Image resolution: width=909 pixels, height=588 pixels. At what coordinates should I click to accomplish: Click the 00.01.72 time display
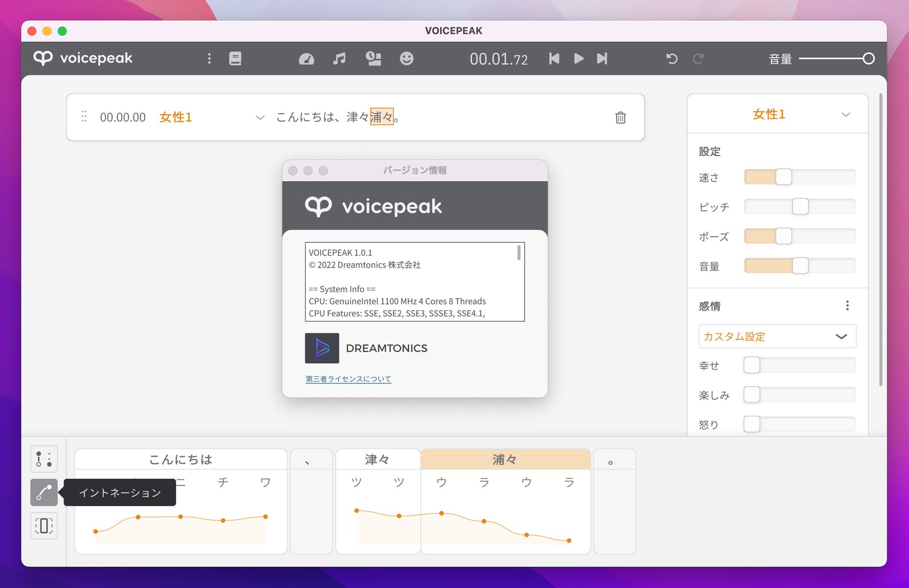coord(499,59)
